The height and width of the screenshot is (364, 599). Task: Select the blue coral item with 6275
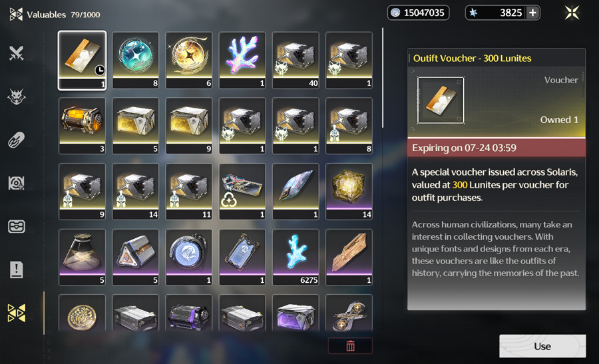[x=296, y=258]
